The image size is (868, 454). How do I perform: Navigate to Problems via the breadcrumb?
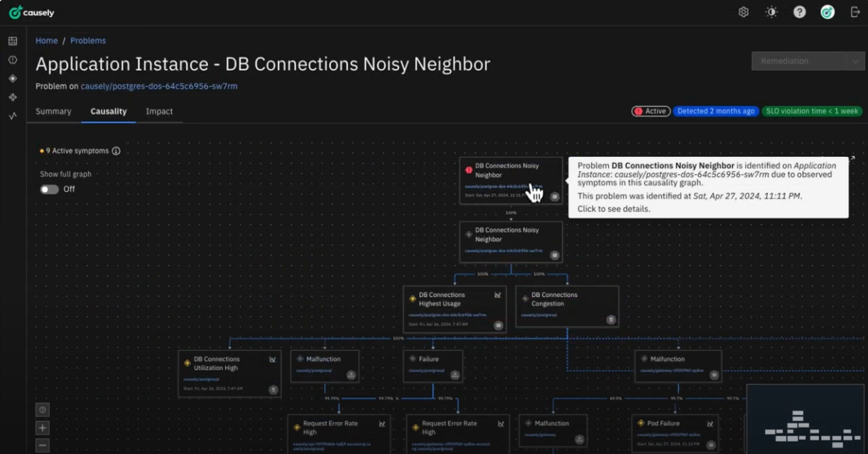pos(87,40)
